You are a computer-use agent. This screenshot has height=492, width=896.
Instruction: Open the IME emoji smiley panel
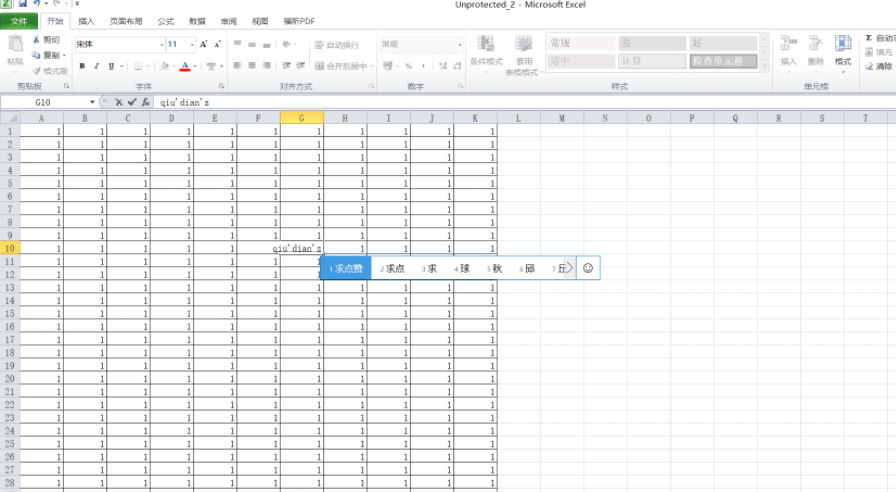point(588,268)
